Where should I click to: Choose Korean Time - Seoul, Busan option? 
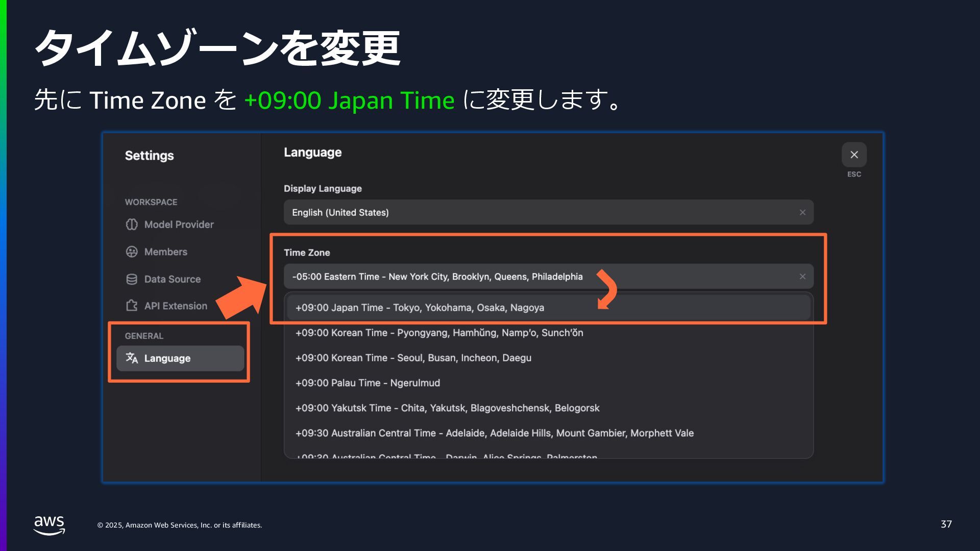click(413, 358)
